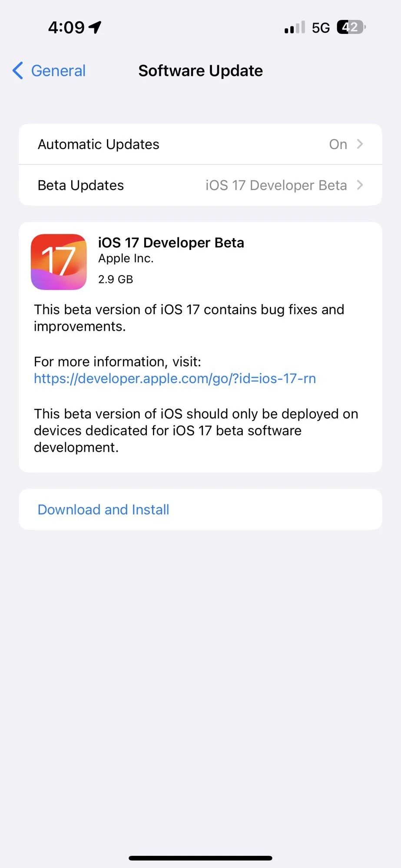Expand the Automatic Updates row chevron

361,144
